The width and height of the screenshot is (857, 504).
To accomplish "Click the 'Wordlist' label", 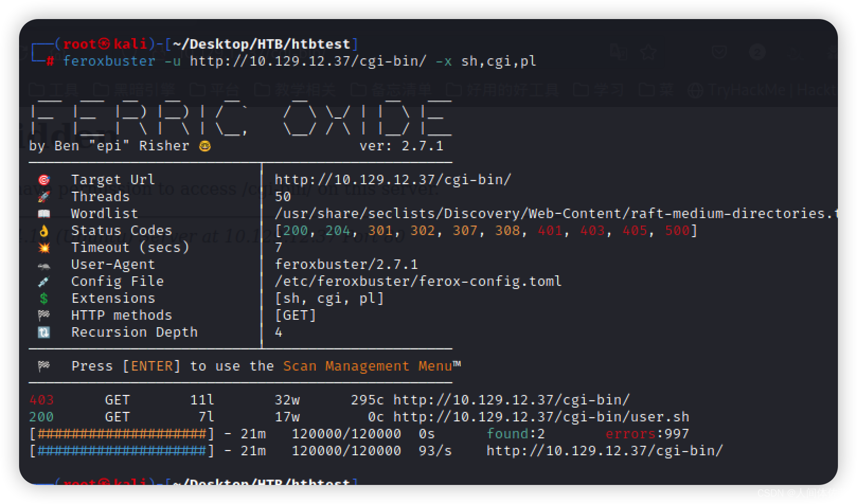I will click(105, 214).
